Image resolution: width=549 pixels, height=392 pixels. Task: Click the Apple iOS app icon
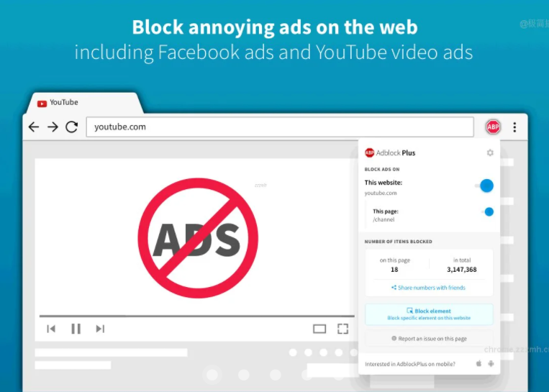point(478,364)
